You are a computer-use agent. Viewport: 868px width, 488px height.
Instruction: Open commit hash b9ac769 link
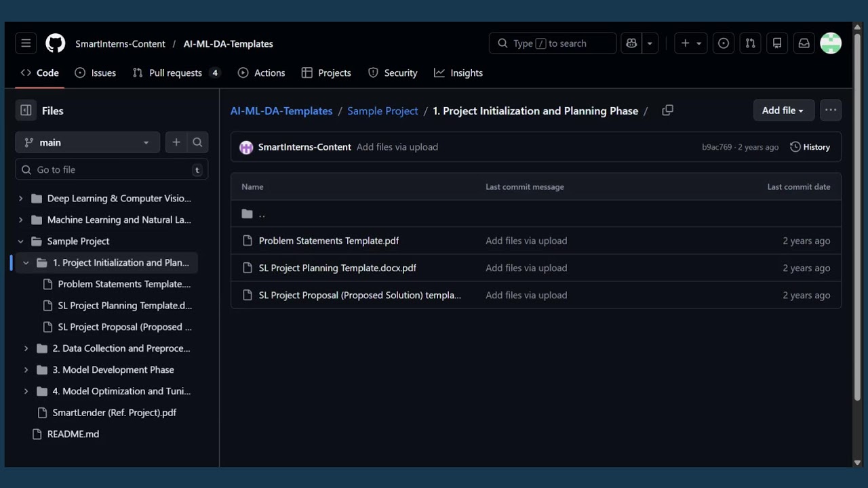pos(717,147)
